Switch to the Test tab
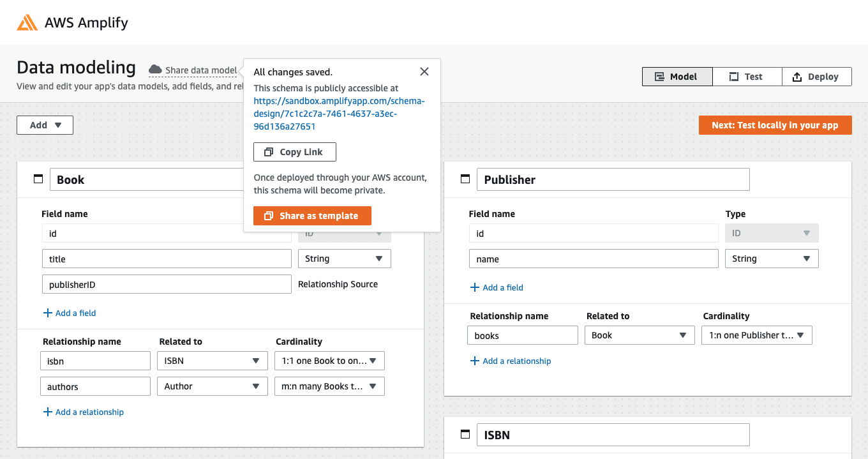Viewport: 868px width, 459px height. click(747, 77)
